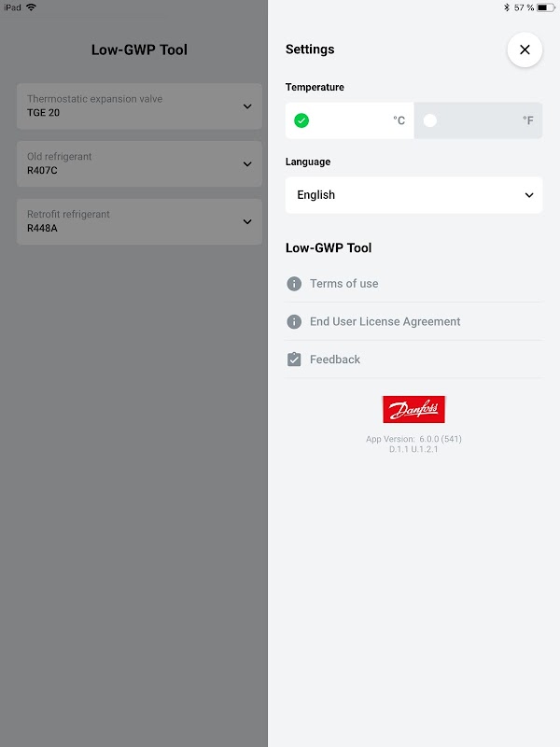Open the Feedback entry
The height and width of the screenshot is (747, 560).
click(x=335, y=359)
